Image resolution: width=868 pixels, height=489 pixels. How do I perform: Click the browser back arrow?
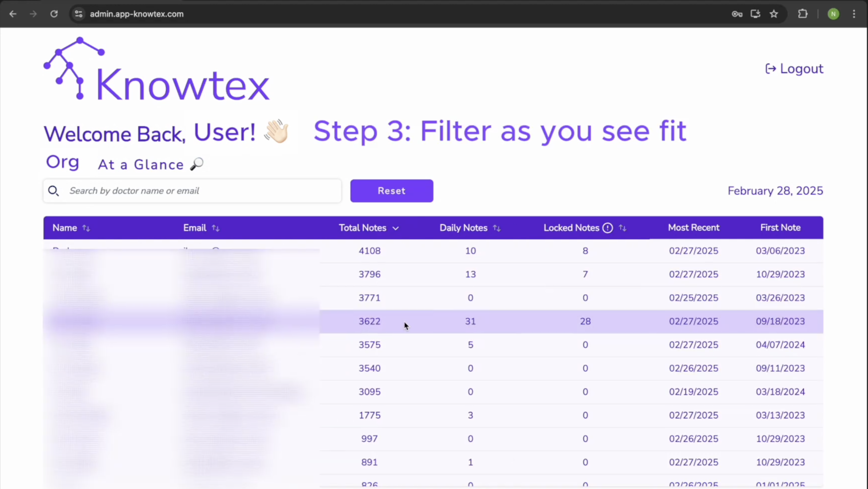point(13,14)
